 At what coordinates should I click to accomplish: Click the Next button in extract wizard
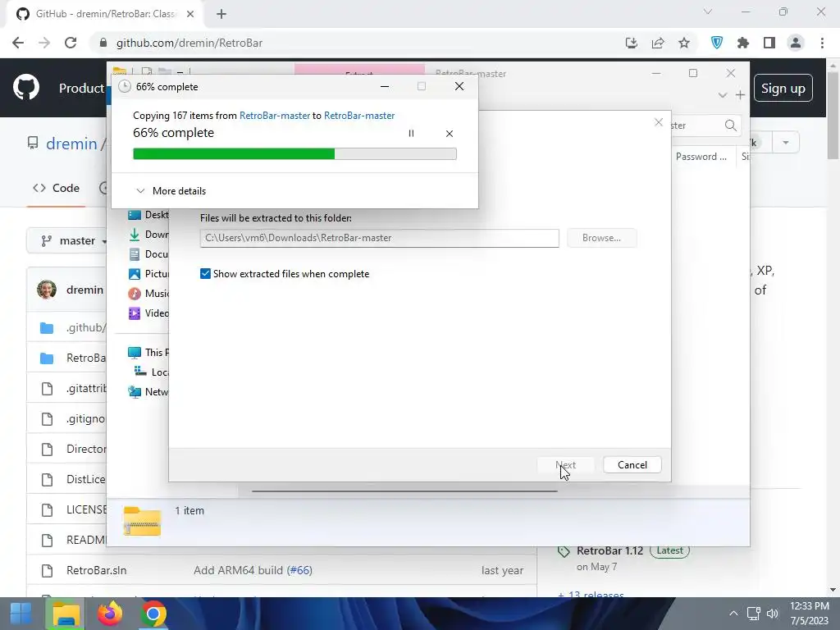click(566, 465)
